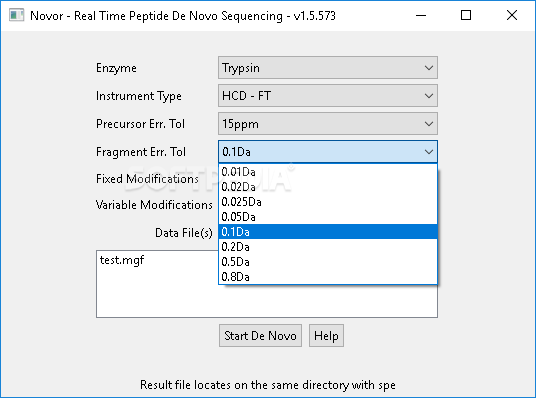The image size is (536, 398).
Task: Pick the highlighted 0.1Da list option
Action: (328, 232)
